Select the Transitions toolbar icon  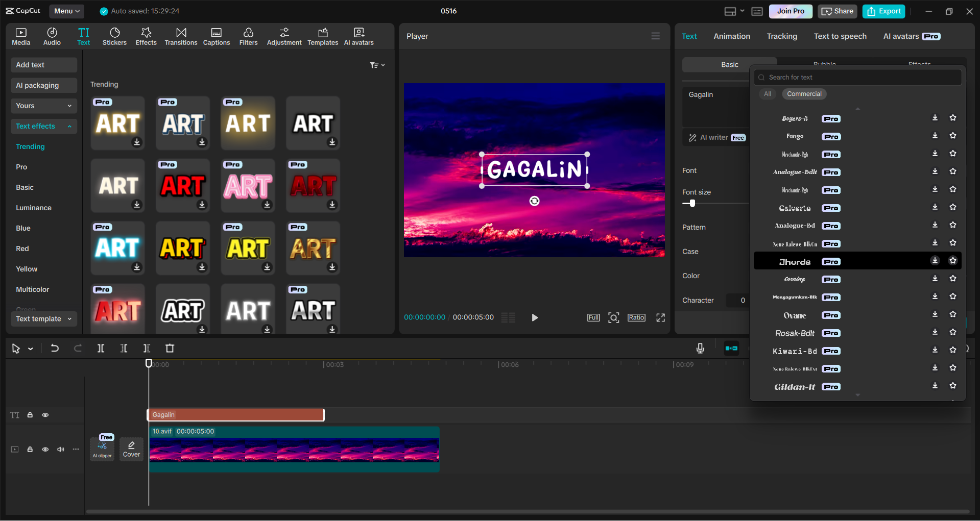tap(181, 36)
